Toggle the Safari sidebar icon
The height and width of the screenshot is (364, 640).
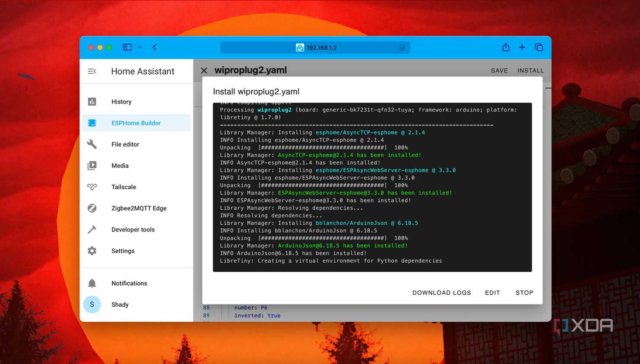click(x=127, y=47)
